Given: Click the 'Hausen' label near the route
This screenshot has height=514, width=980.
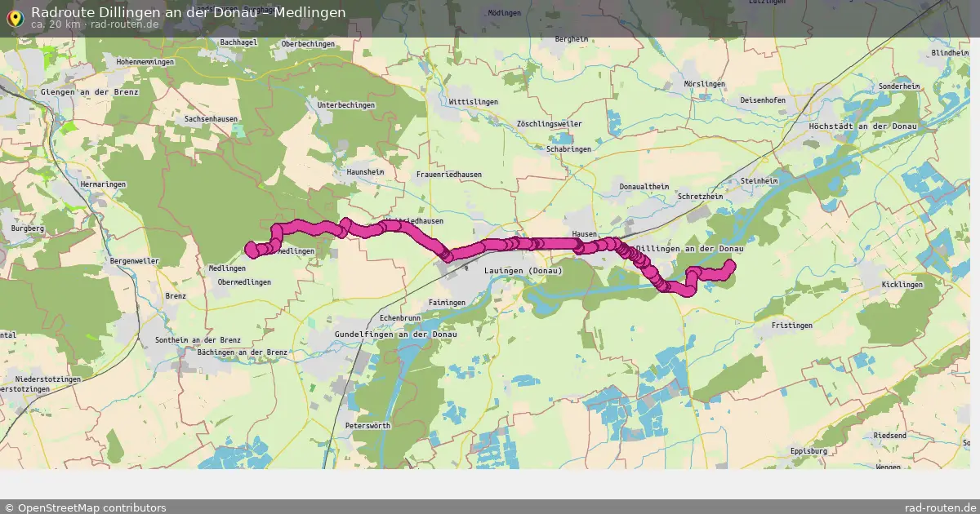Looking at the screenshot, I should (x=585, y=234).
